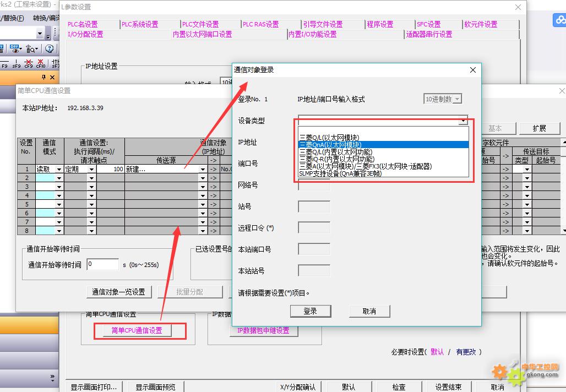Click the 设置结束 button
The width and height of the screenshot is (566, 392).
pos(448,387)
